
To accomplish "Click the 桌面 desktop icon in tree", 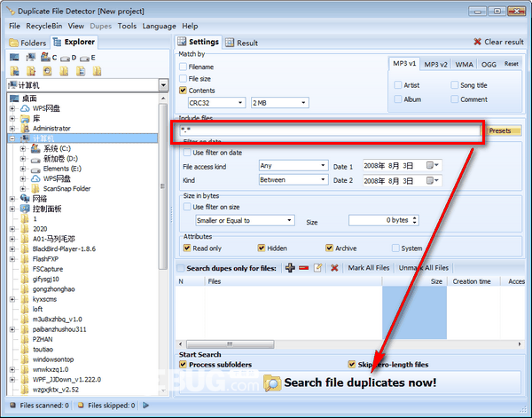I will (14, 99).
